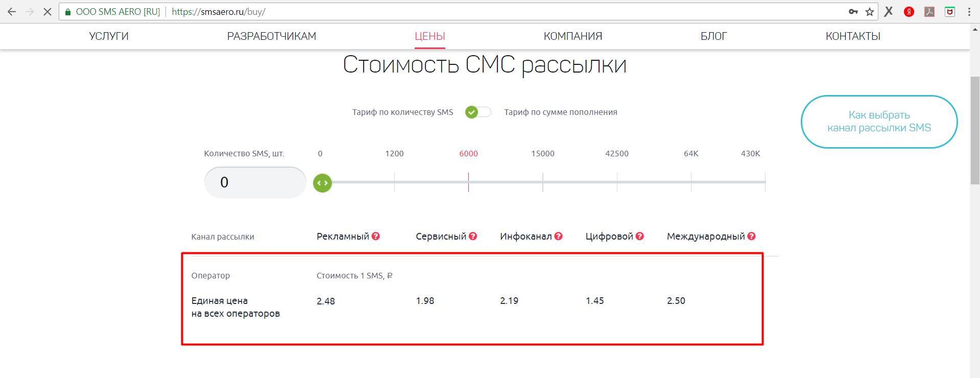Click the Международный channel heading

click(706, 236)
